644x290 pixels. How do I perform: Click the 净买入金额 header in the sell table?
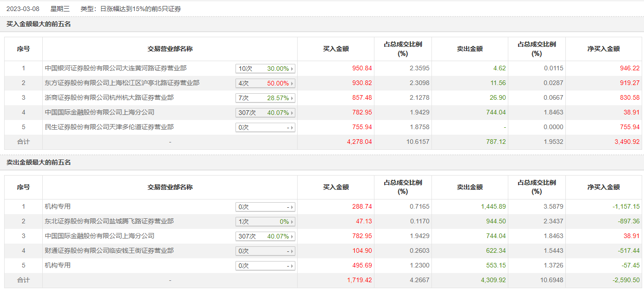pos(604,187)
